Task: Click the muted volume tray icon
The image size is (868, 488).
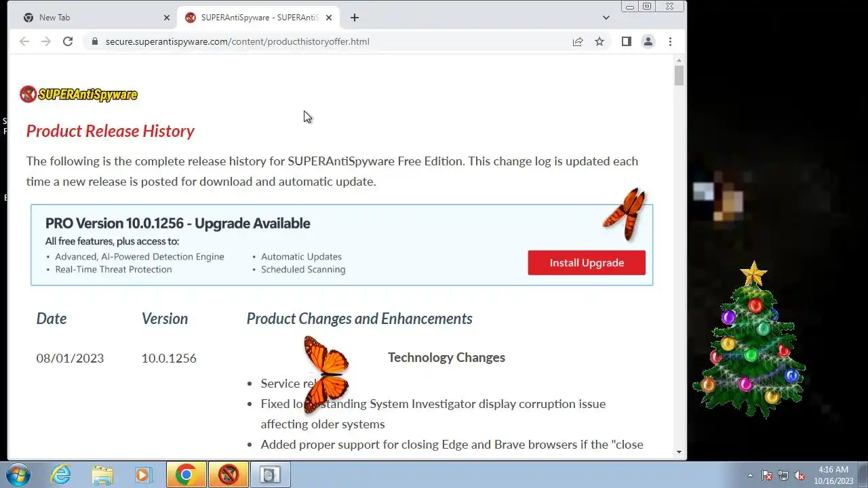Action: click(x=800, y=475)
